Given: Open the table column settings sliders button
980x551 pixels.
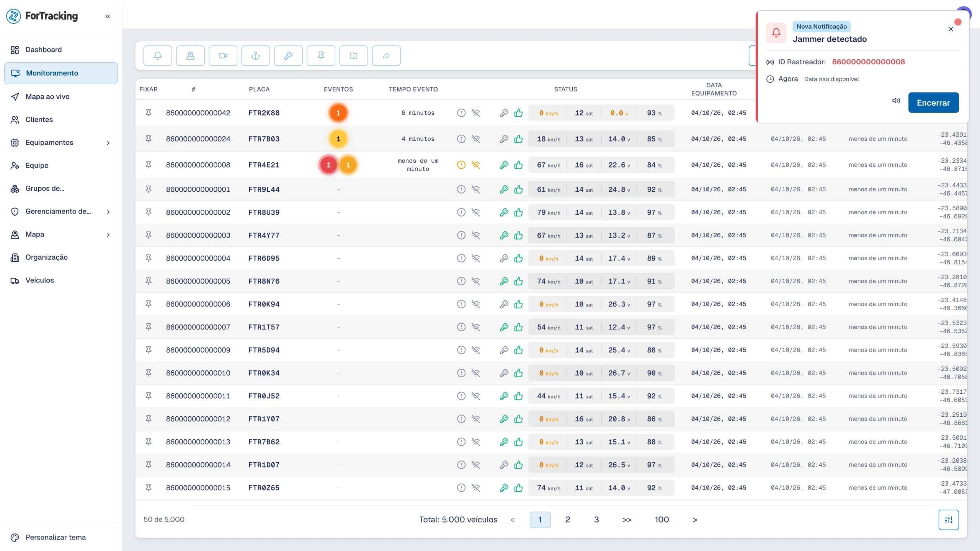Looking at the screenshot, I should pyautogui.click(x=949, y=520).
